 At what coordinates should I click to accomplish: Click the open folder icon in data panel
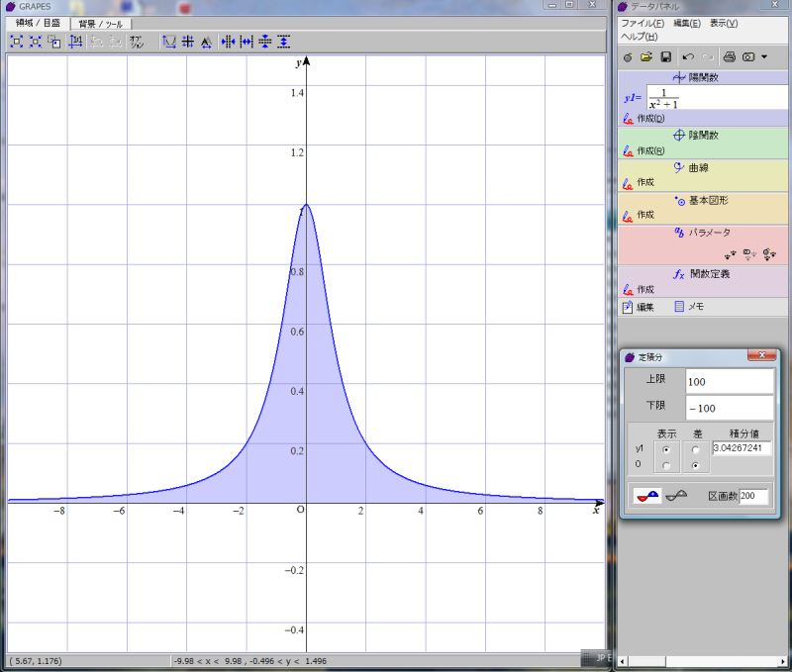(645, 57)
